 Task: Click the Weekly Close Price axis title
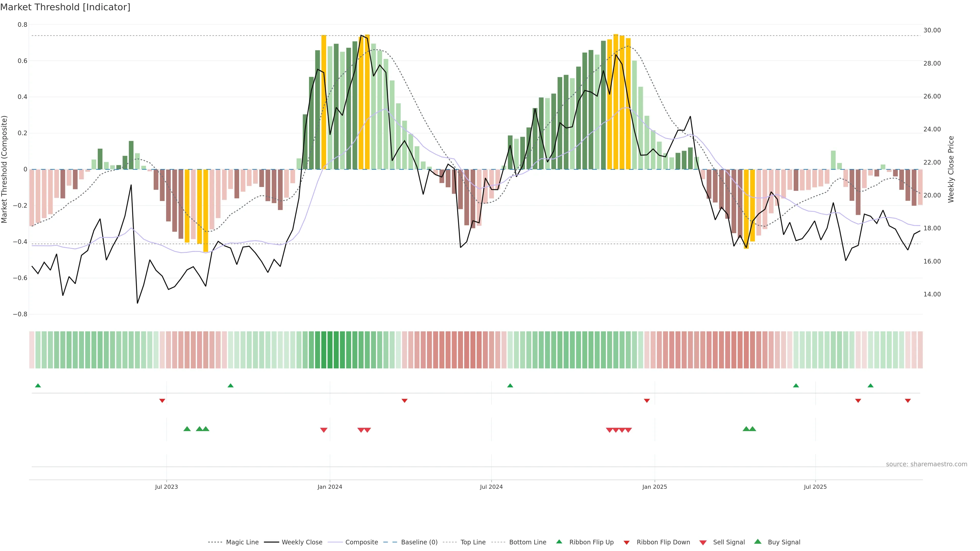point(951,169)
